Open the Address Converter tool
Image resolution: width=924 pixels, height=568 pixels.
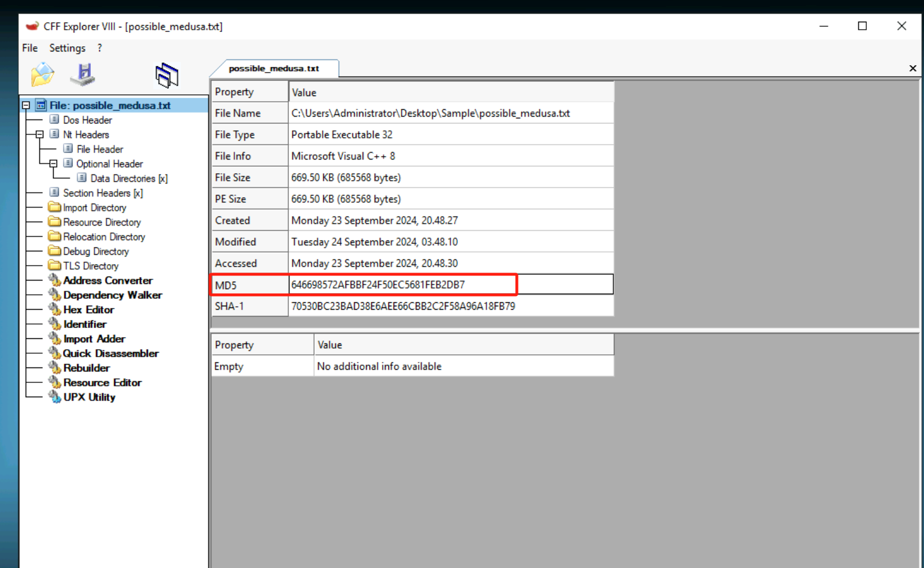coord(108,281)
